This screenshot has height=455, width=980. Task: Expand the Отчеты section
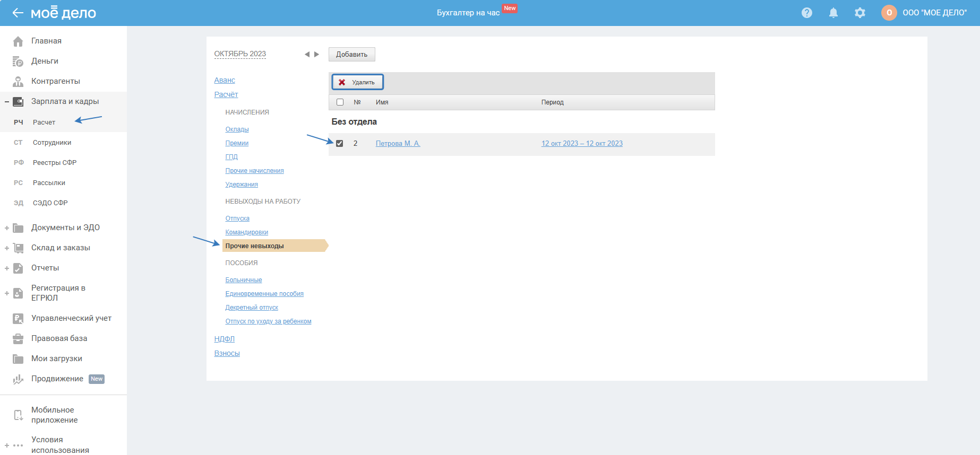point(7,268)
